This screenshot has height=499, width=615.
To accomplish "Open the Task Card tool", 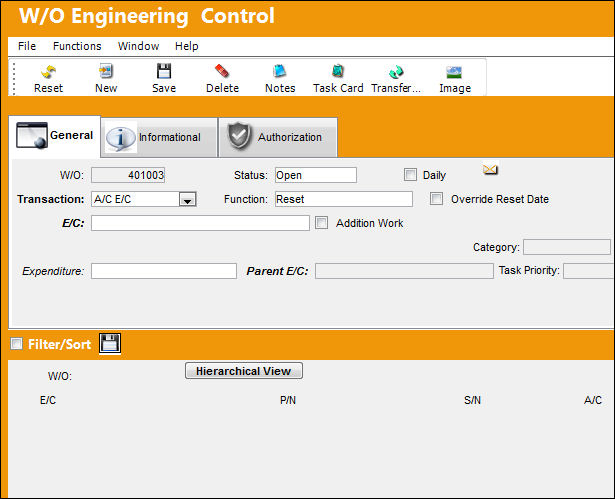I will [x=338, y=78].
